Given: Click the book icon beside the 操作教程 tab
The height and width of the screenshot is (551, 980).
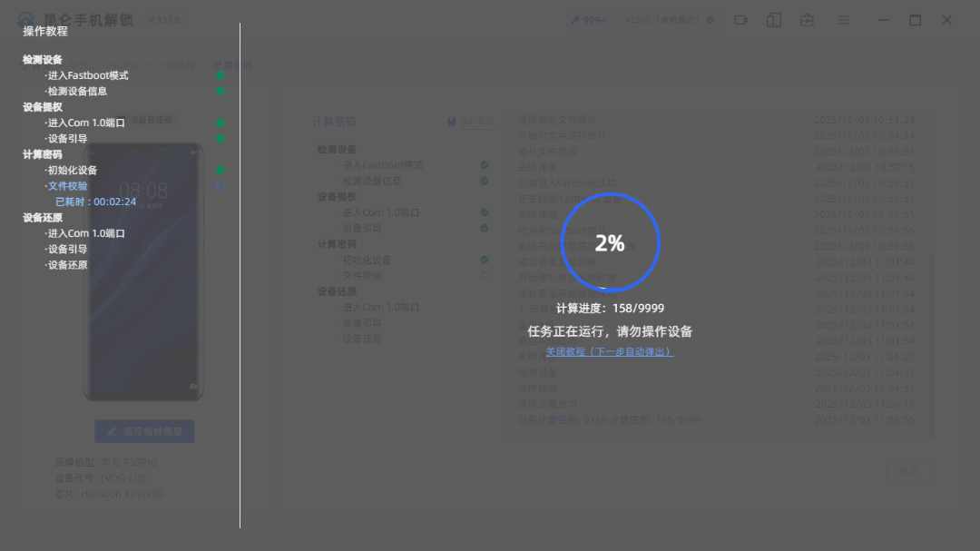Looking at the screenshot, I should [451, 122].
